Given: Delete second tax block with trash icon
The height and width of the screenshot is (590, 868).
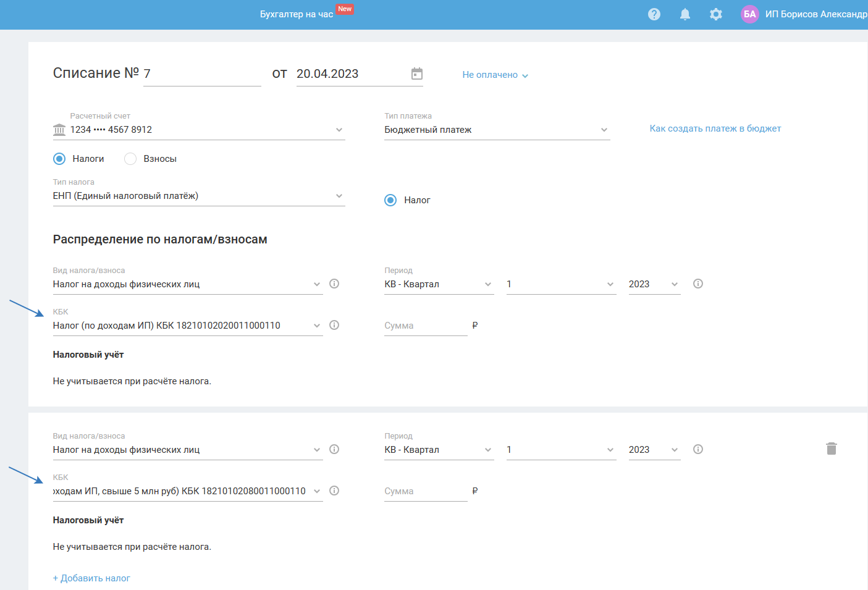Looking at the screenshot, I should [x=832, y=449].
